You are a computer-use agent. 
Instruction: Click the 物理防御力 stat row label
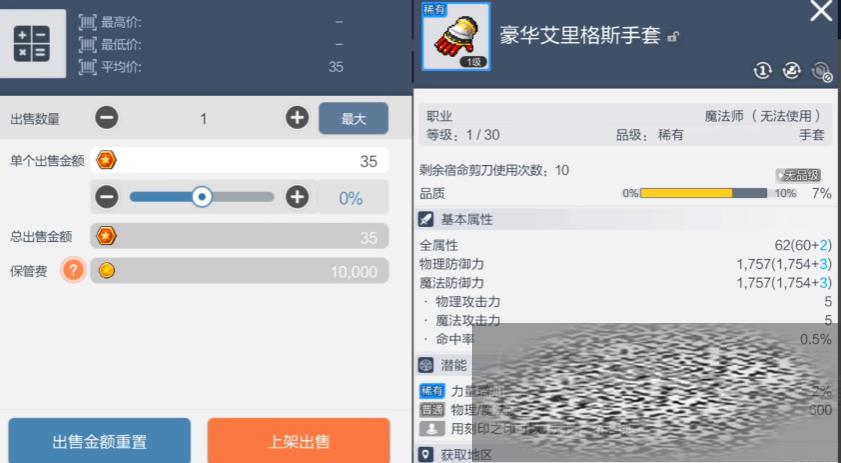[x=452, y=264]
